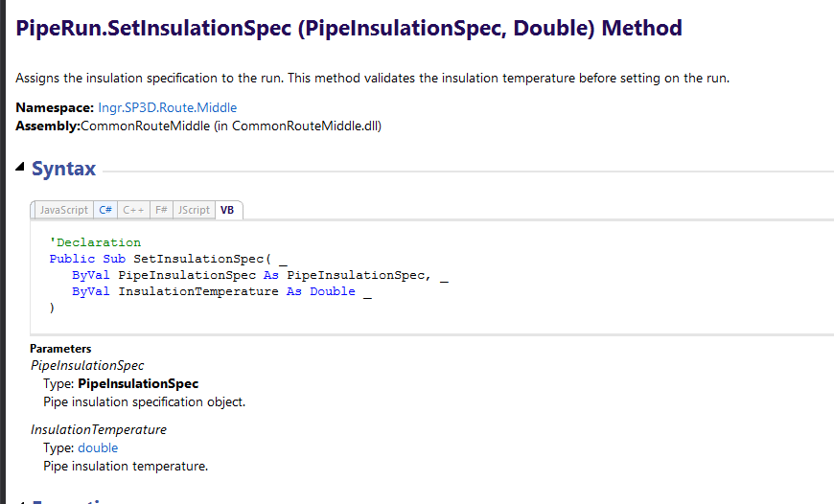
Task: Click the Parameters heading
Action: 60,349
